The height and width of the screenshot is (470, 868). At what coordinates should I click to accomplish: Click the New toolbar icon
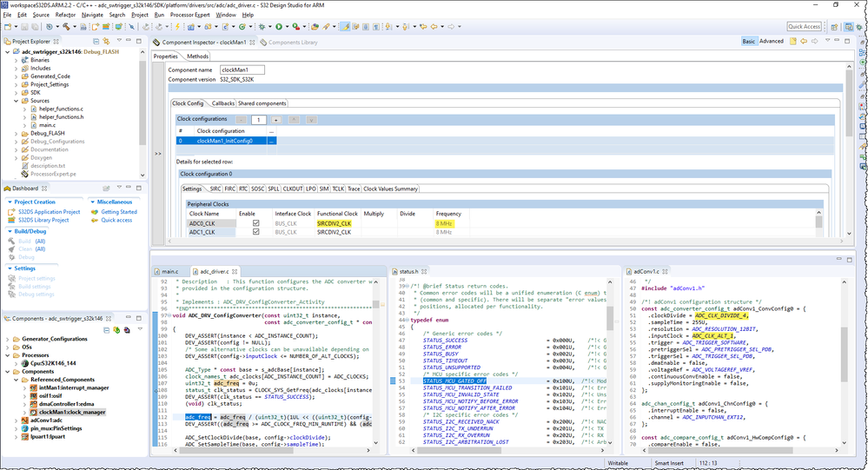[x=8, y=27]
